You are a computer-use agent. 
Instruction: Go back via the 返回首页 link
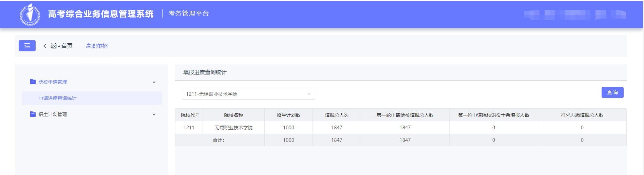coord(61,46)
